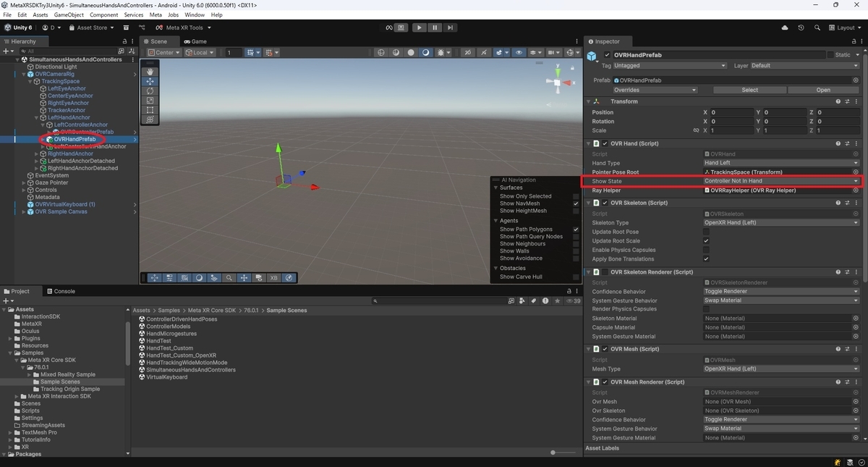
Task: Click the prefab Select button
Action: tap(750, 90)
